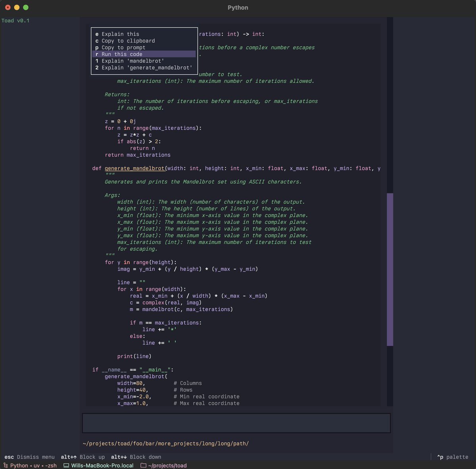Choose 'Explain mandelbrot' from the menu

(x=130, y=61)
